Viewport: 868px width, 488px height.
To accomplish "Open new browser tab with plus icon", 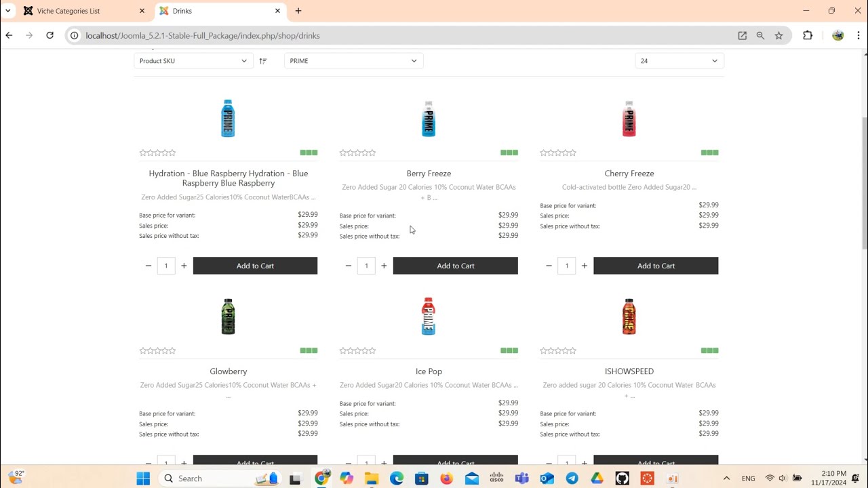I will pyautogui.click(x=298, y=11).
